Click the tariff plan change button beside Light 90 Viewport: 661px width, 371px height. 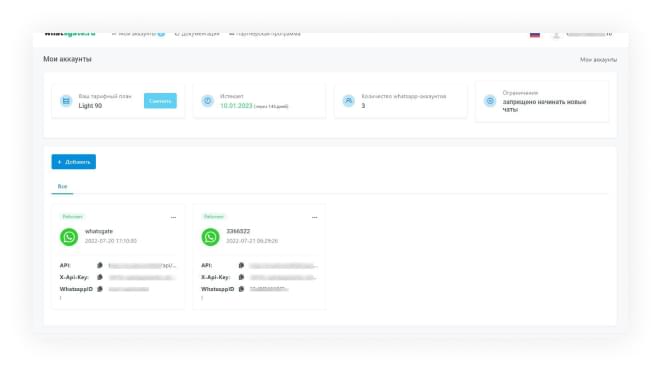pyautogui.click(x=160, y=101)
